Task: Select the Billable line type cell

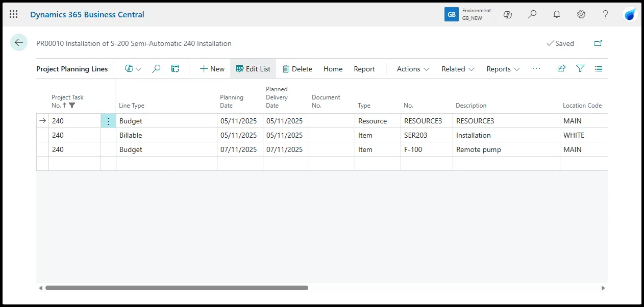Action: (166, 135)
